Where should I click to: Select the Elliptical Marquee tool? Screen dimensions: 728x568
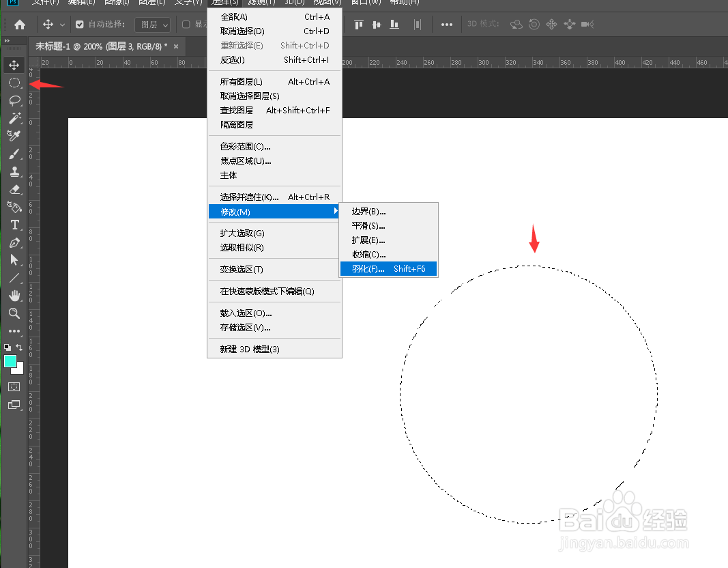(x=14, y=83)
